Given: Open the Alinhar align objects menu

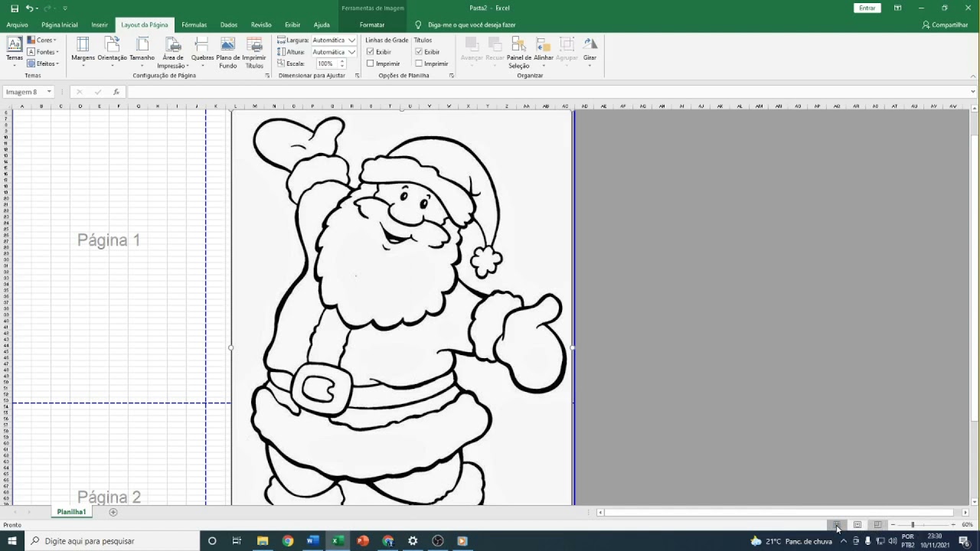Looking at the screenshot, I should click(x=544, y=52).
